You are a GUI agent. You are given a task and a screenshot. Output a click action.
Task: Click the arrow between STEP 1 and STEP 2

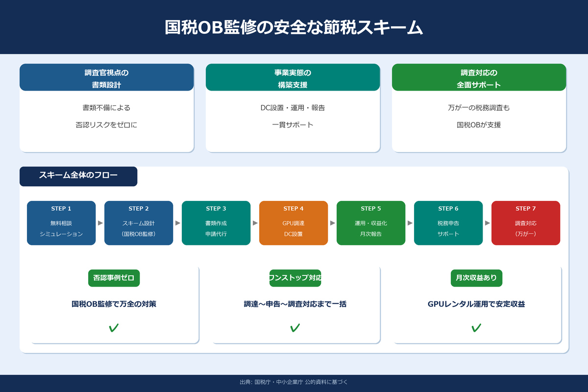point(100,223)
